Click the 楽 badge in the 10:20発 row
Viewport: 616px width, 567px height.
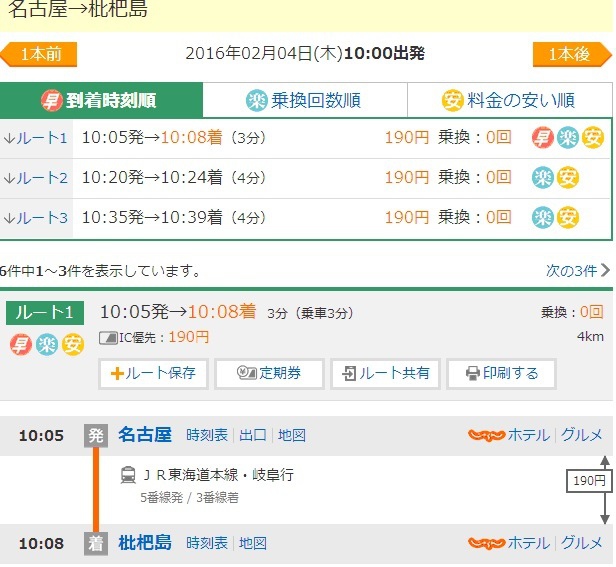pyautogui.click(x=543, y=178)
